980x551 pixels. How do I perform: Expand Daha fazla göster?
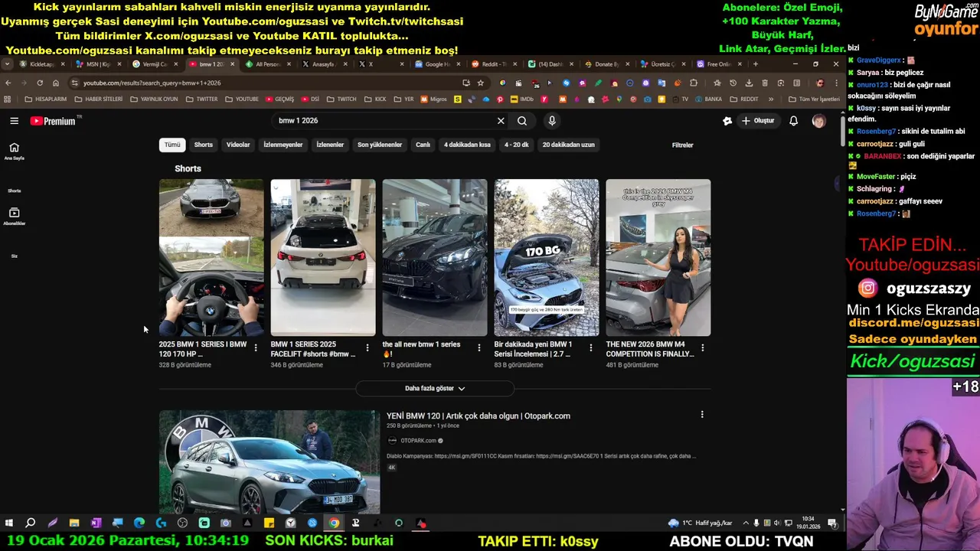click(435, 389)
